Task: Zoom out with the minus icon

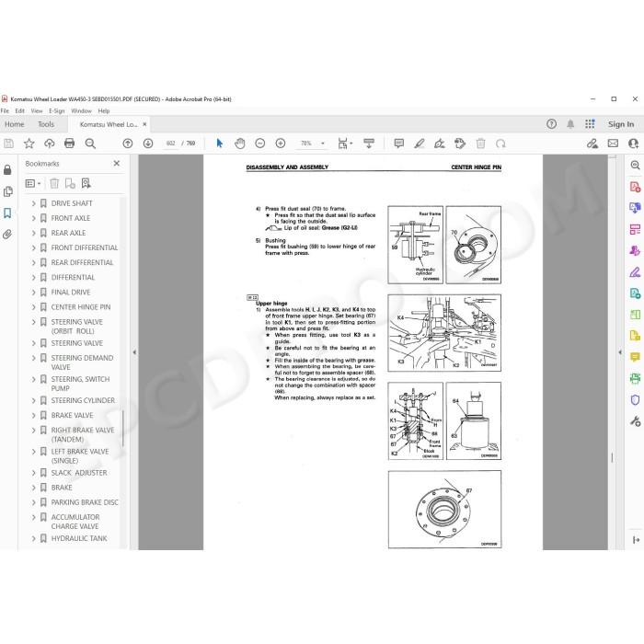Action: [260, 144]
